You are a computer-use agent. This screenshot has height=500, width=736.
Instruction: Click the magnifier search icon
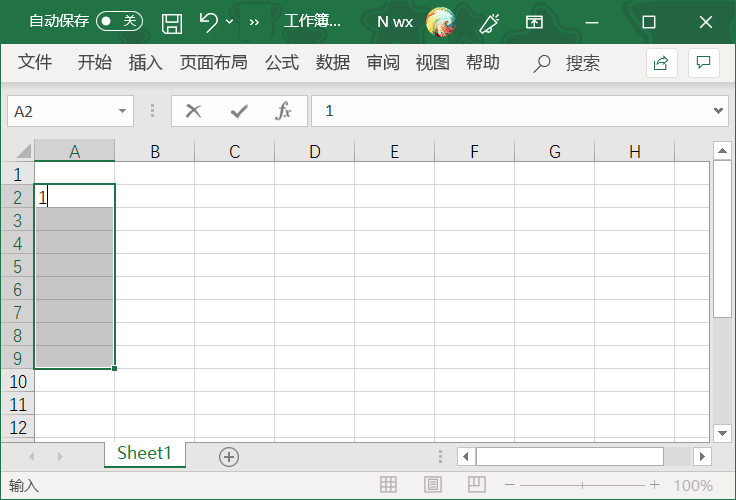pos(542,63)
